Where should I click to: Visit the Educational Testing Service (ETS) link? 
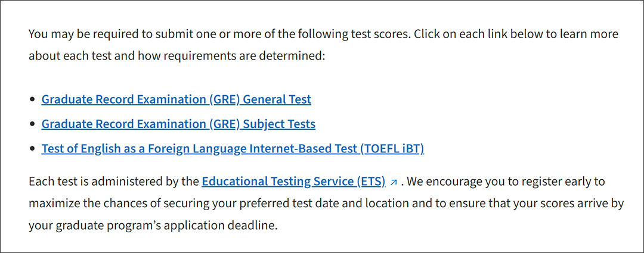coord(293,181)
